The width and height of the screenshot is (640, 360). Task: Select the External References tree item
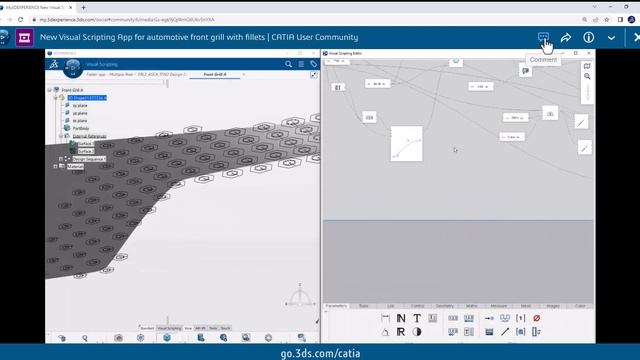click(x=89, y=136)
